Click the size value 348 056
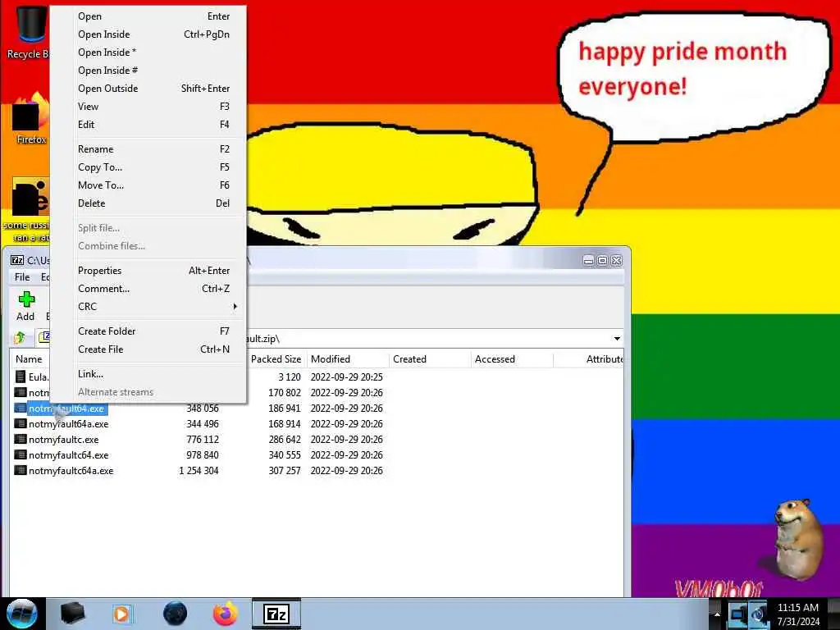Image resolution: width=840 pixels, height=630 pixels. pos(203,409)
